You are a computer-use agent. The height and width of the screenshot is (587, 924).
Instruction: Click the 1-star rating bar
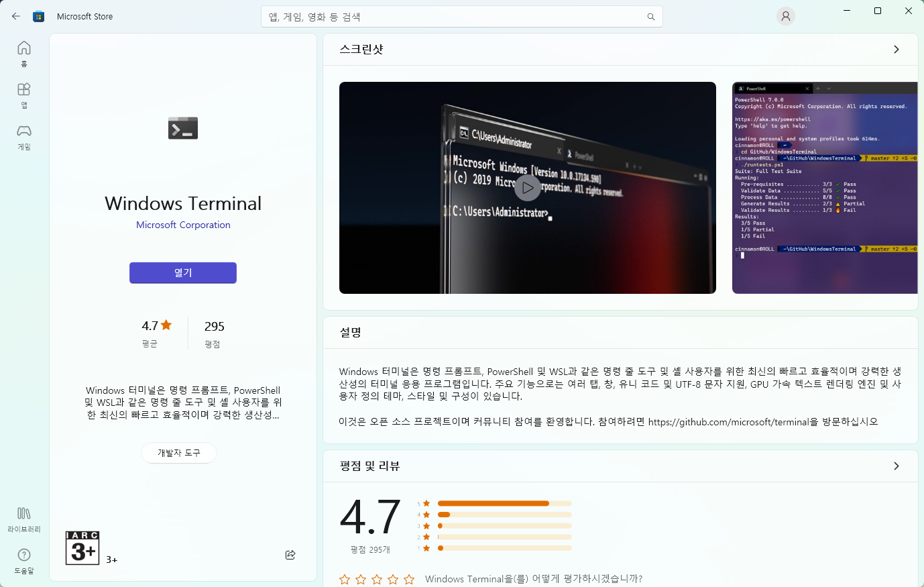pyautogui.click(x=504, y=548)
